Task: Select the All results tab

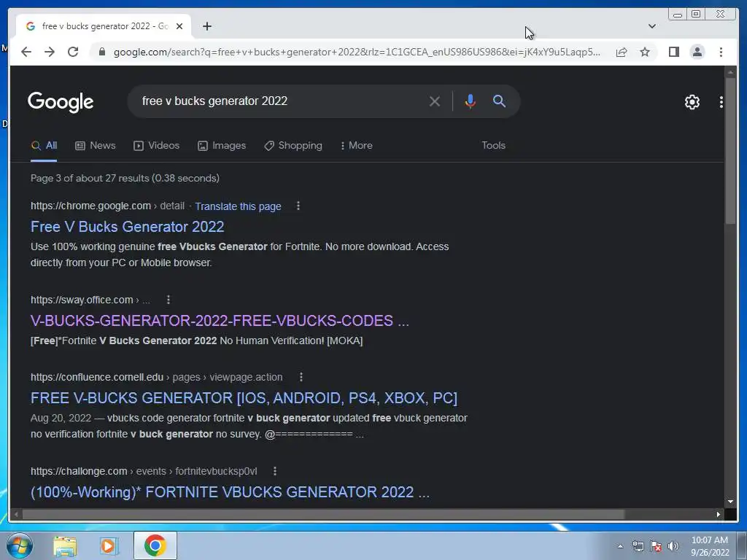Action: (44, 146)
